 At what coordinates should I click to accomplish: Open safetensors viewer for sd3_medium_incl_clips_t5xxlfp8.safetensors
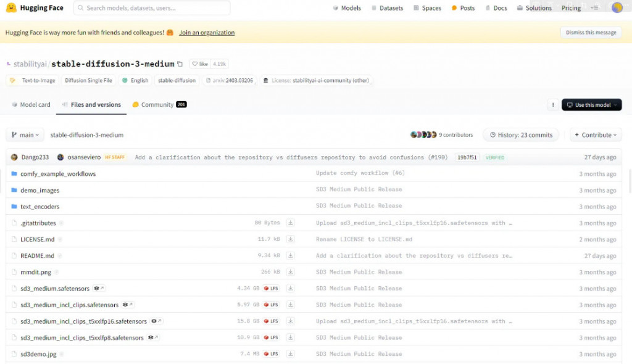[153, 337]
